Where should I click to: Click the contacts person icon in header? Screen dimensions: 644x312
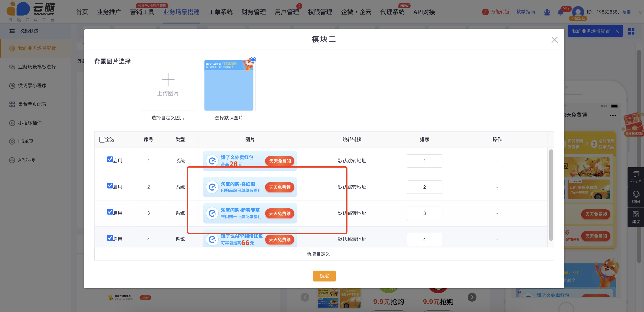[x=547, y=12]
